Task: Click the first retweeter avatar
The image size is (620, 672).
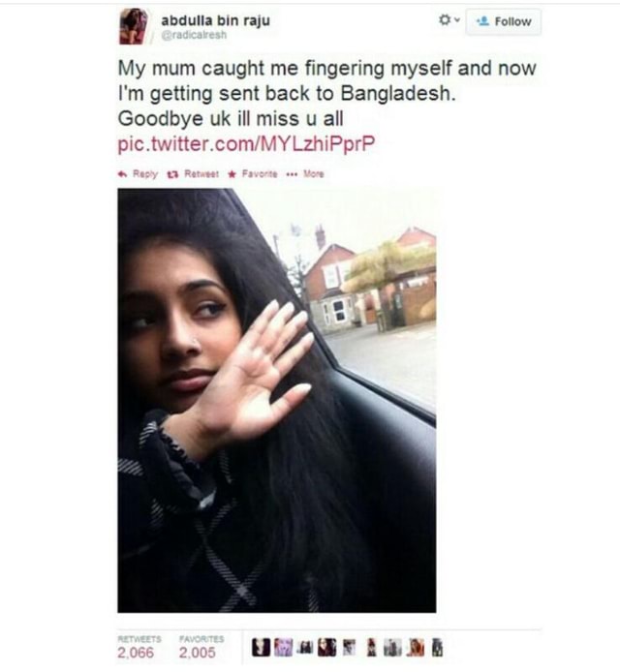Action: coord(261,648)
